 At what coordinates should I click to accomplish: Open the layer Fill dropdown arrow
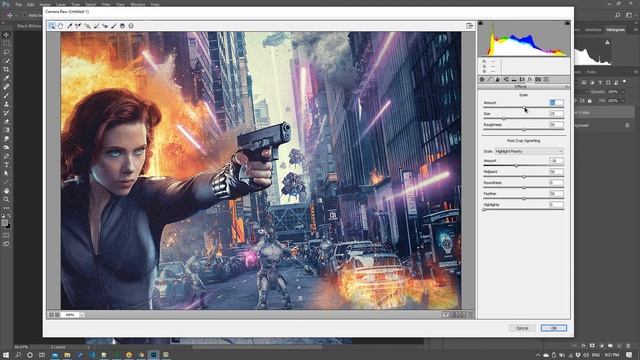pyautogui.click(x=622, y=100)
